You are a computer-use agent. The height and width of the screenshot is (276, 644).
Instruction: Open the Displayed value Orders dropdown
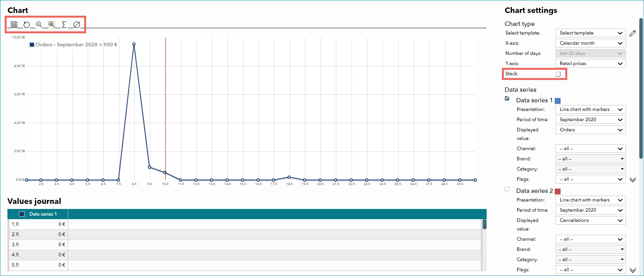pyautogui.click(x=590, y=130)
